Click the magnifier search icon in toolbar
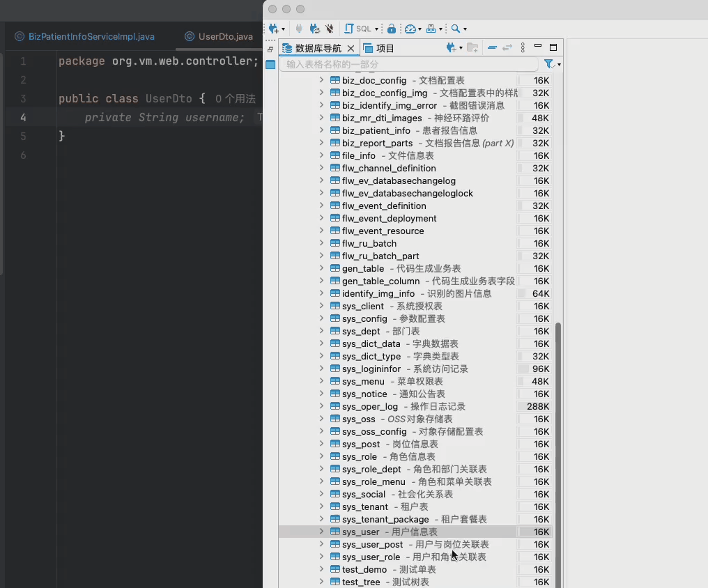This screenshot has width=708, height=588. coord(456,29)
